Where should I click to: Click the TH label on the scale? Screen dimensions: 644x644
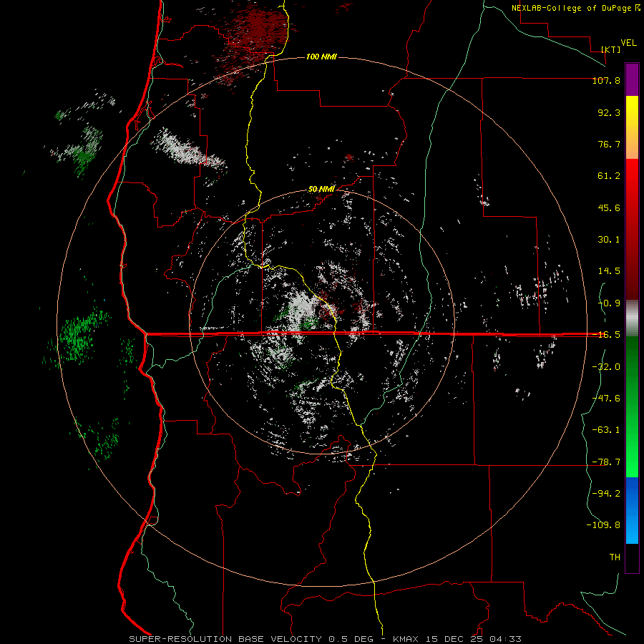(615, 557)
